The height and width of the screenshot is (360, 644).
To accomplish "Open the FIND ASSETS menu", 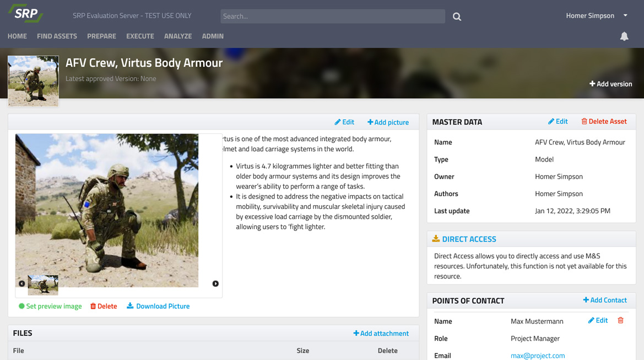I will (x=57, y=36).
